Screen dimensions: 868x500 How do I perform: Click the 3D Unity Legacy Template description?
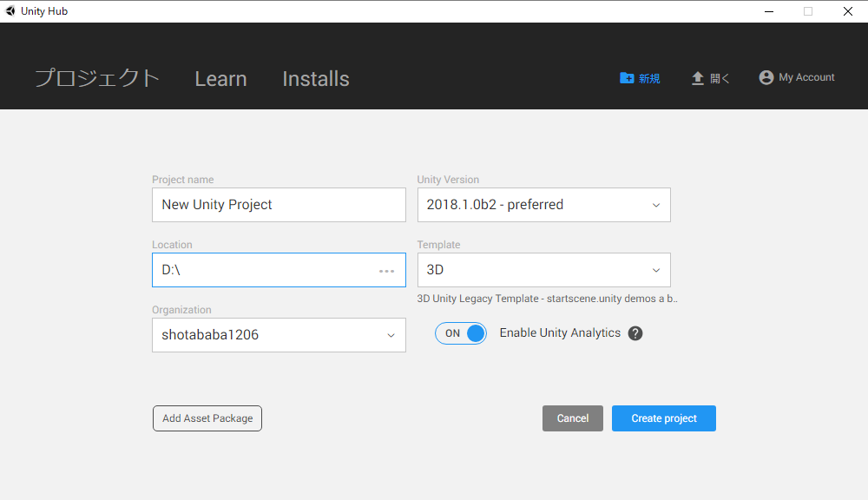tap(547, 299)
